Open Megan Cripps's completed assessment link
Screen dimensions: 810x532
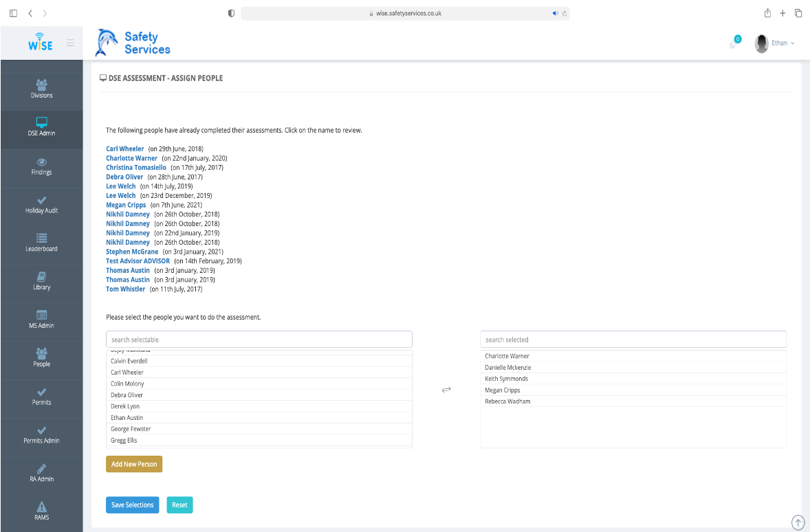point(126,205)
